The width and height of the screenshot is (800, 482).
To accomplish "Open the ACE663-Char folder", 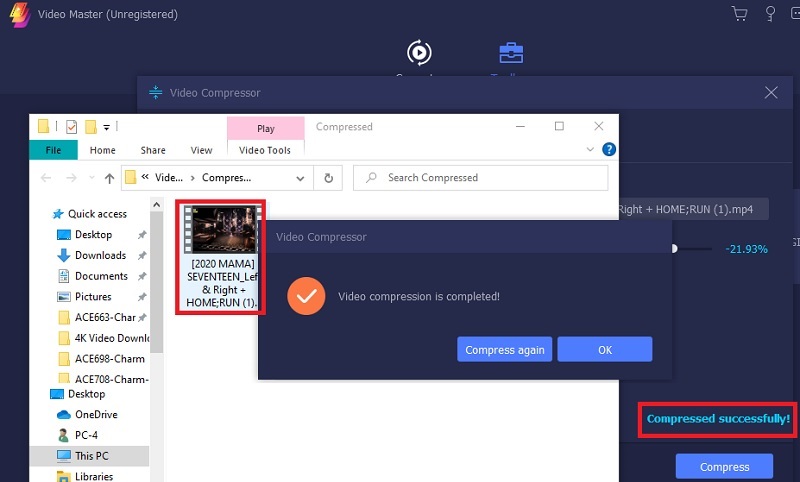I will [105, 317].
